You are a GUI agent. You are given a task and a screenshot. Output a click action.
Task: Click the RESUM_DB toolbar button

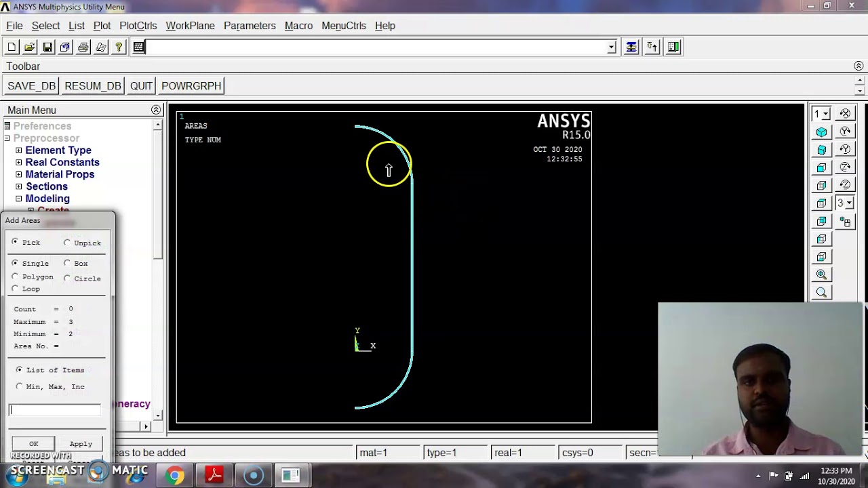click(x=93, y=86)
